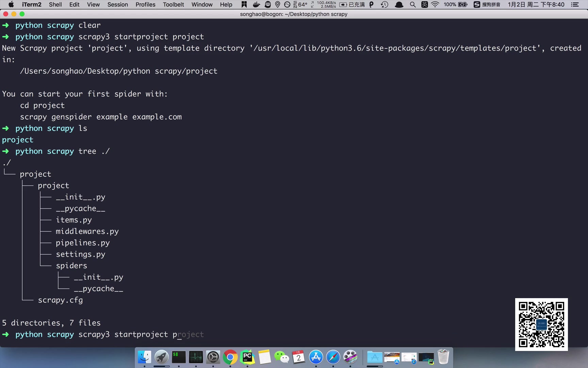Screen dimensions: 588x368
Task: Click the 英 input method icon
Action: coord(424,4)
